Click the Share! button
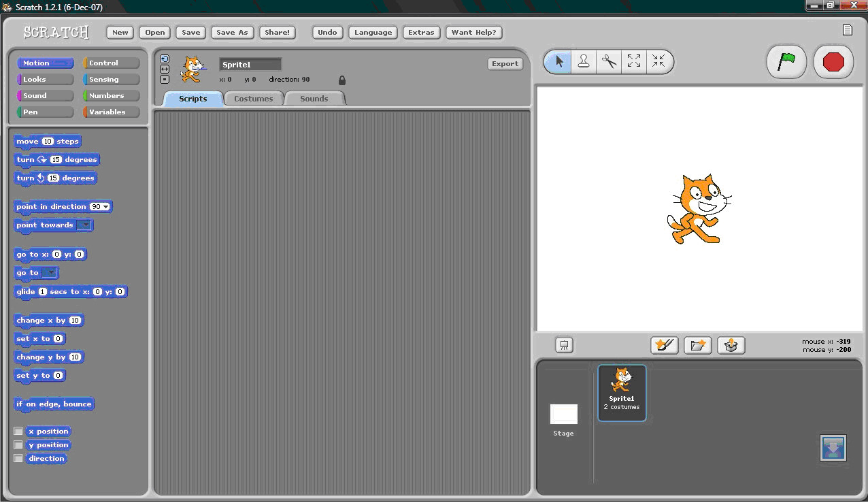This screenshot has height=503, width=868. (277, 32)
